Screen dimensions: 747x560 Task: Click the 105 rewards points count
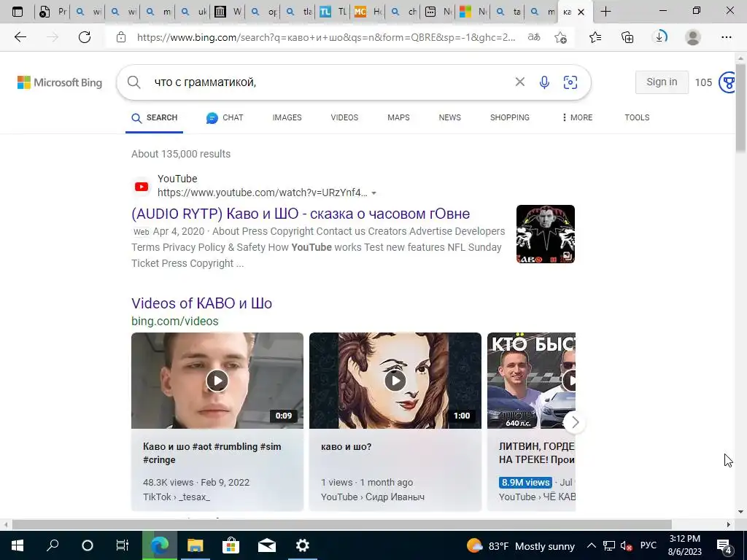703,82
